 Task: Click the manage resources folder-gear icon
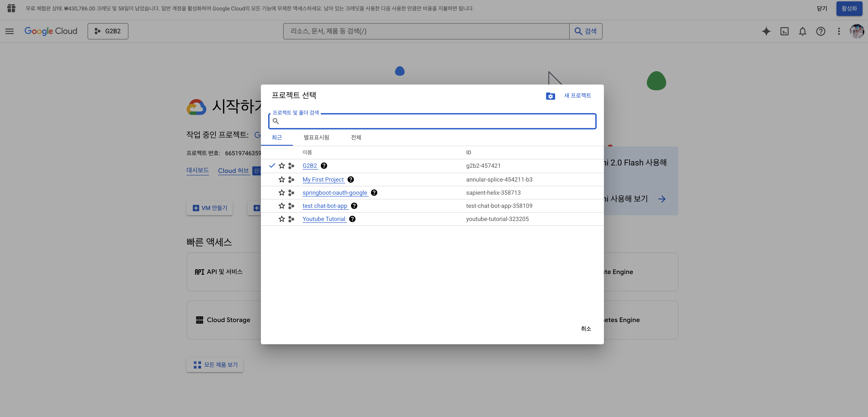[550, 96]
